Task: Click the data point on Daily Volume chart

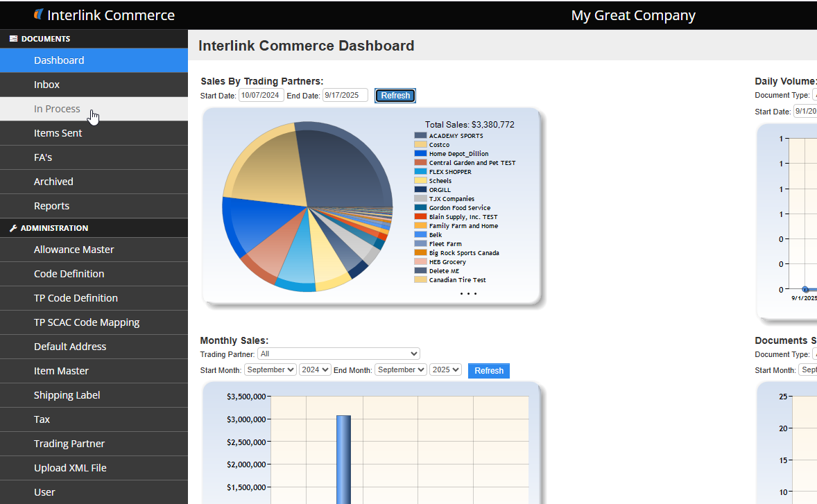Action: (x=805, y=290)
